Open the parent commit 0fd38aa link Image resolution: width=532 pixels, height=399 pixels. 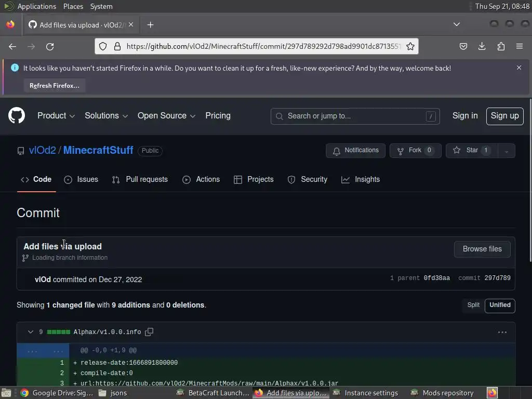tap(436, 278)
